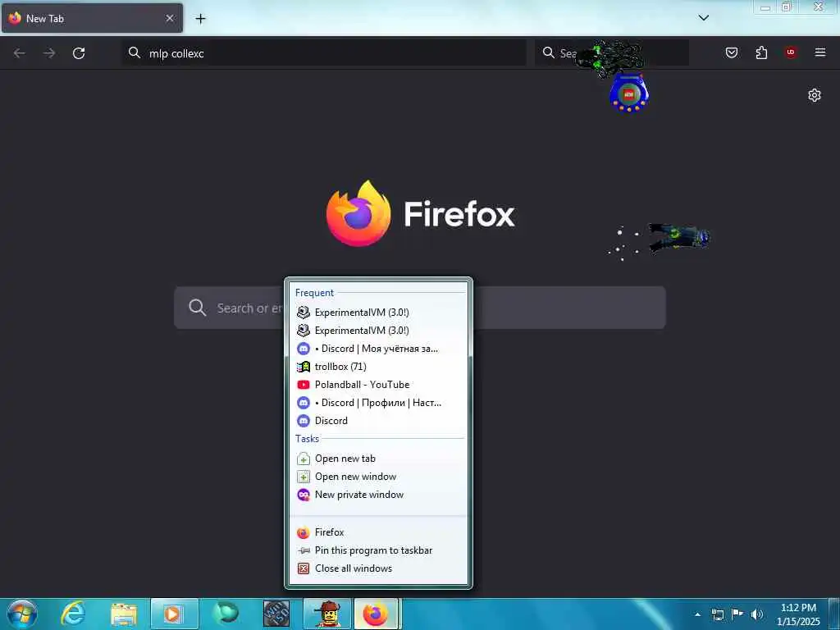
Task: Click the Firefox logo on new tab
Action: coord(358,213)
